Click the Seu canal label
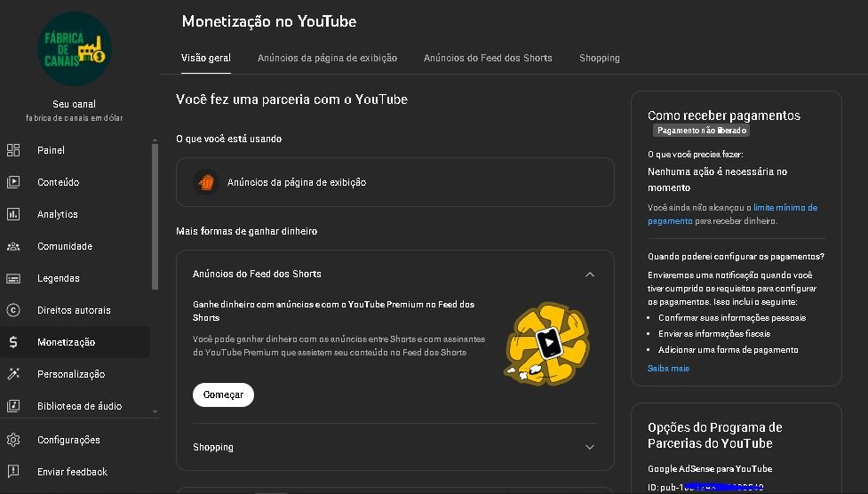Image resolution: width=868 pixels, height=494 pixels. [74, 104]
